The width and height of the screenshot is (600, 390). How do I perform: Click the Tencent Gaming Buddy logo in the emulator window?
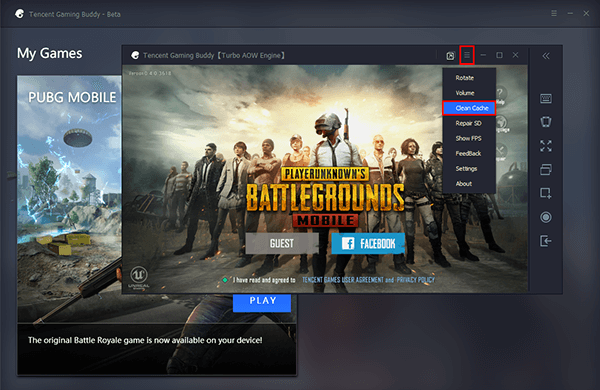point(135,55)
